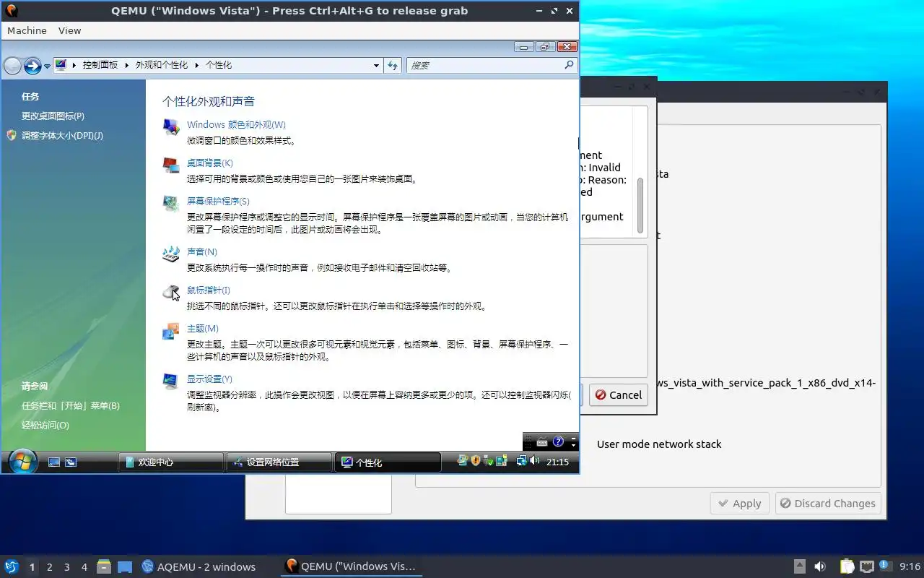Image resolution: width=924 pixels, height=578 pixels.
Task: Click the host panel volume icon
Action: [820, 566]
